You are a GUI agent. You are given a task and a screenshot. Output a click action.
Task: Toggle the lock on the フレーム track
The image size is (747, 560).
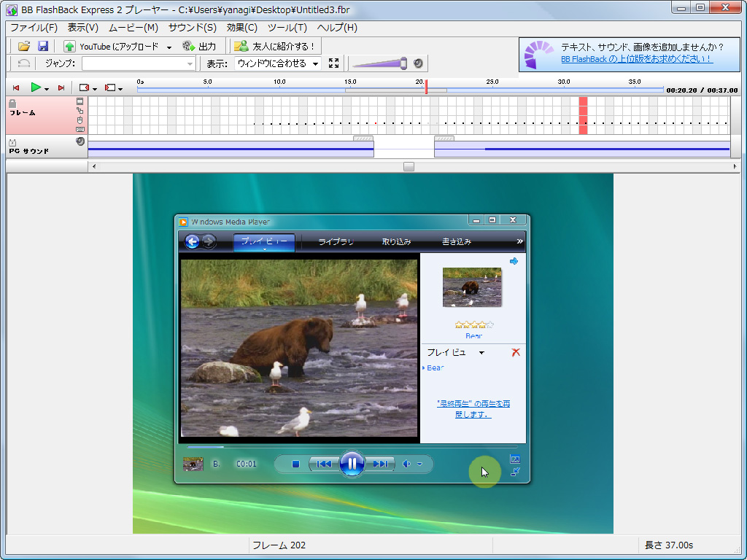(12, 104)
